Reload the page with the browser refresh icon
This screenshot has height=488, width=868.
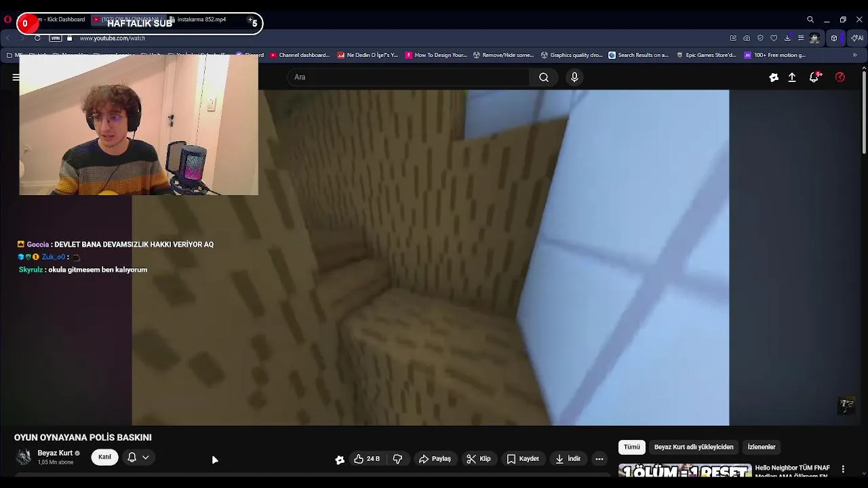(x=37, y=38)
